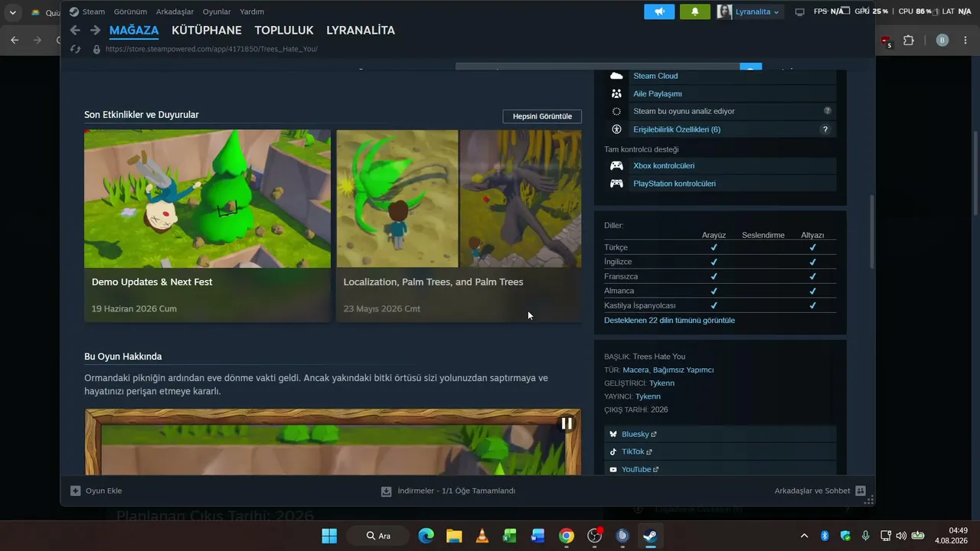Screen dimensions: 980x551
Task: Go forward with the Steam forward arrow
Action: tap(95, 30)
